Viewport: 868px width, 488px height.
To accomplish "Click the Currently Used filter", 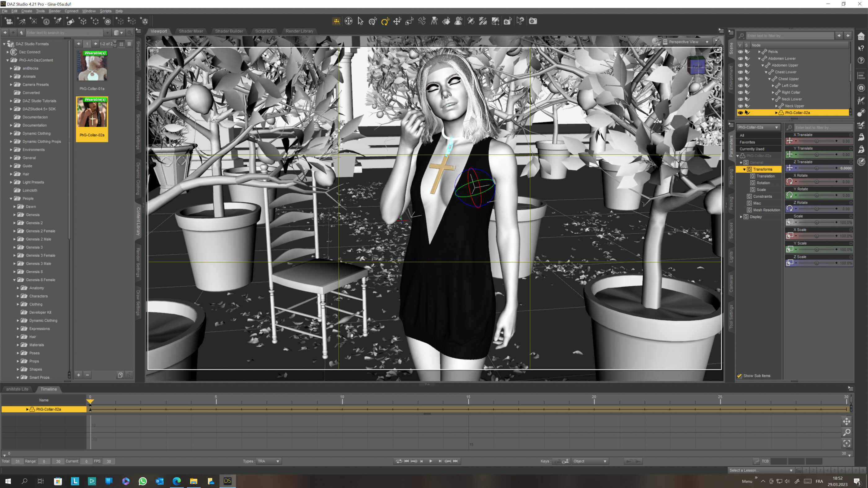I will point(752,149).
